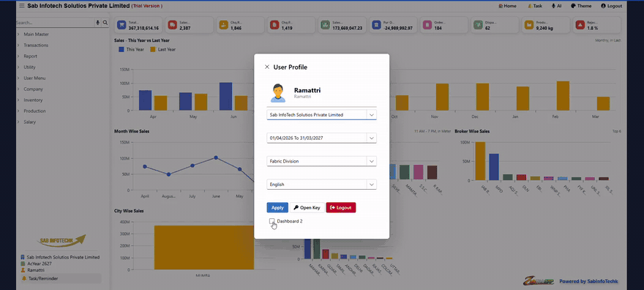Toggle the This Year legend series
Screen dimensions: 644x290
(x=132, y=49)
